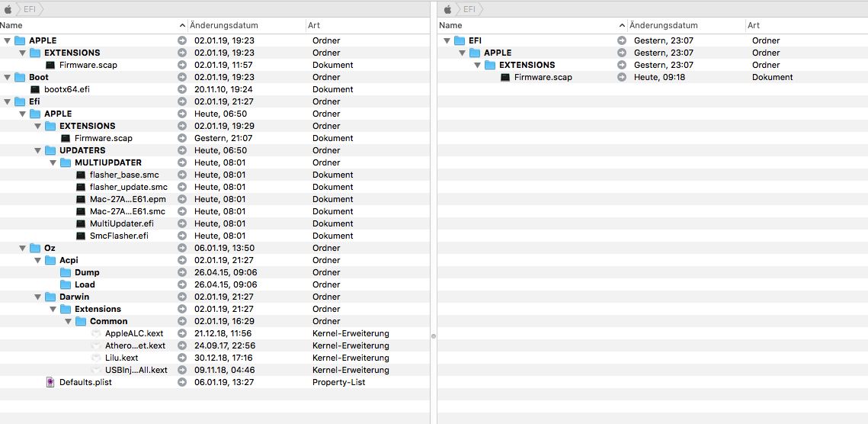This screenshot has height=424, width=868.
Task: Click the arrow icon in Defaults.plist row
Action: click(x=182, y=382)
